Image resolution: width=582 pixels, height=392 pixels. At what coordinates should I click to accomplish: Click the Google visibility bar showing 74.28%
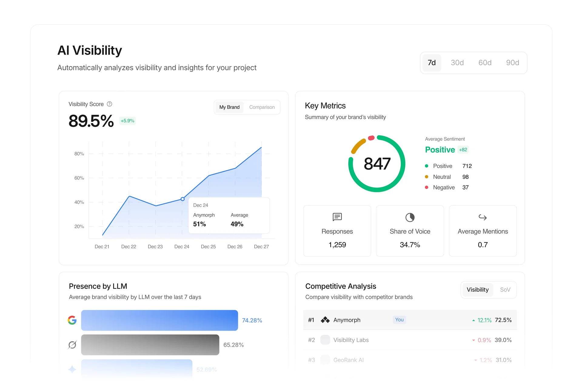[160, 320]
